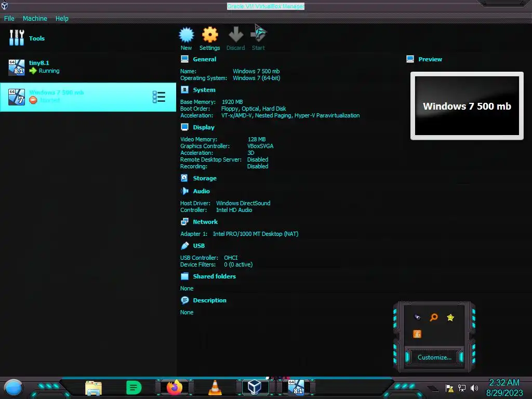Click the Description section header
This screenshot has width=532, height=399.
click(x=210, y=300)
